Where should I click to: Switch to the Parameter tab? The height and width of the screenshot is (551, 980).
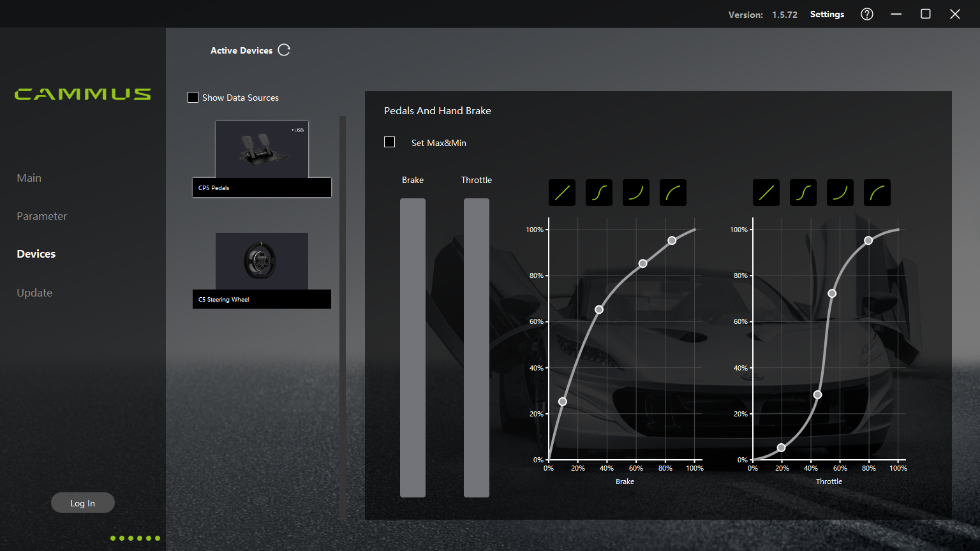pyautogui.click(x=41, y=216)
